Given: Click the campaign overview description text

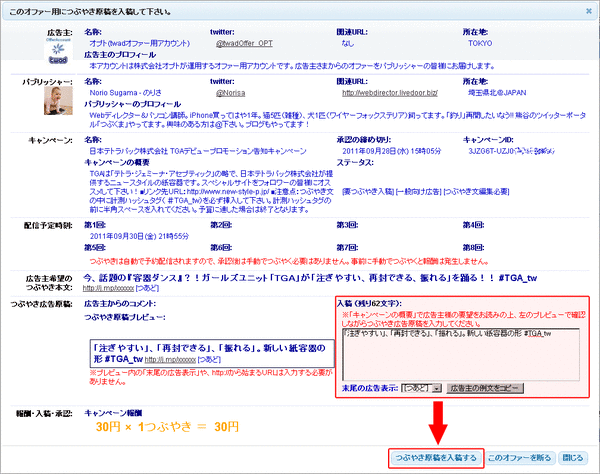Looking at the screenshot, I should click(211, 192).
